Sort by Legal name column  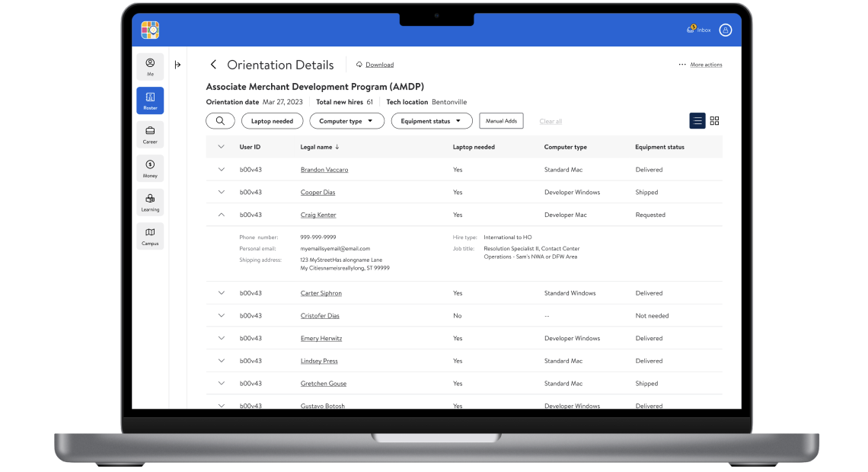point(320,147)
